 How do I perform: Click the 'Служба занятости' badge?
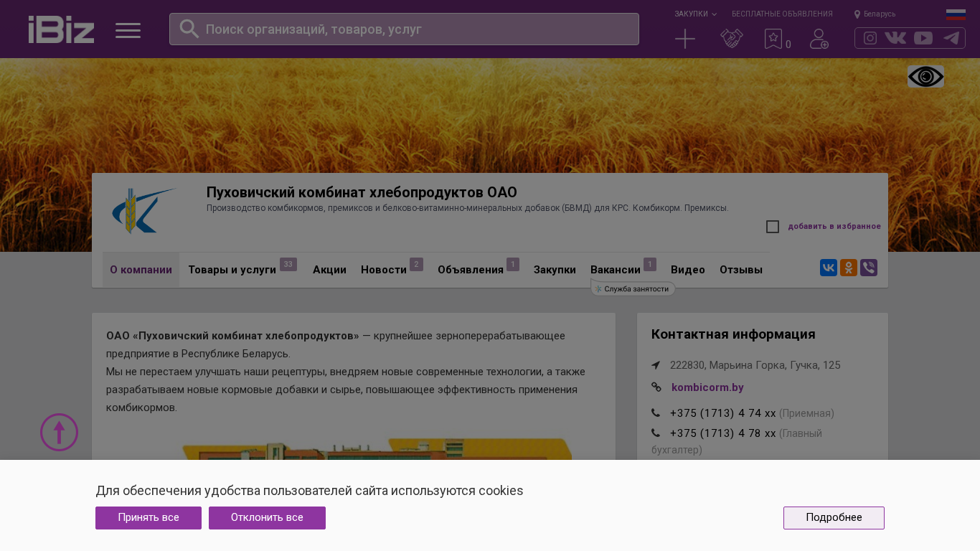tap(633, 288)
